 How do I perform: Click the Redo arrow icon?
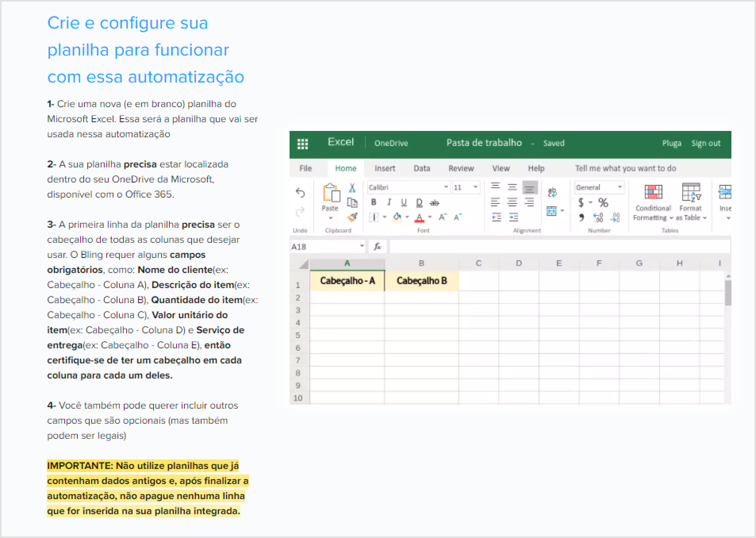(300, 211)
